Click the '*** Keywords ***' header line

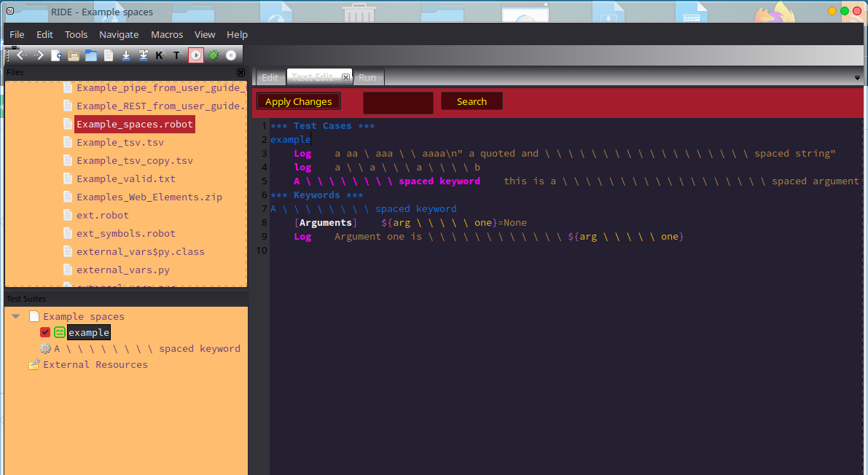[316, 195]
